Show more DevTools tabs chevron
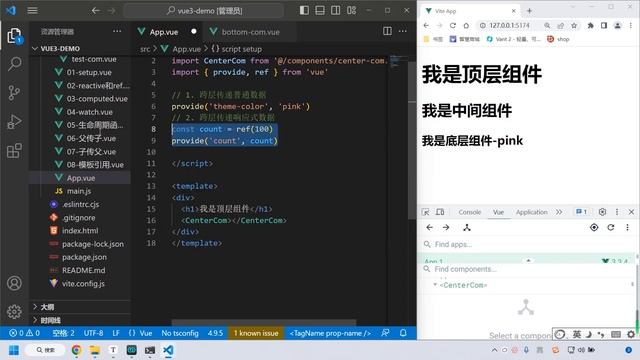640x360 pixels. point(559,212)
